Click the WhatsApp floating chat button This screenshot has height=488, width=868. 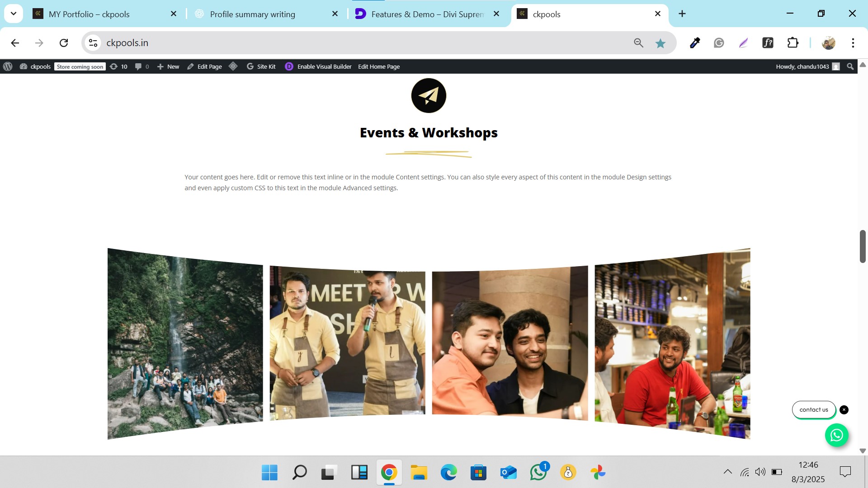[x=836, y=435]
